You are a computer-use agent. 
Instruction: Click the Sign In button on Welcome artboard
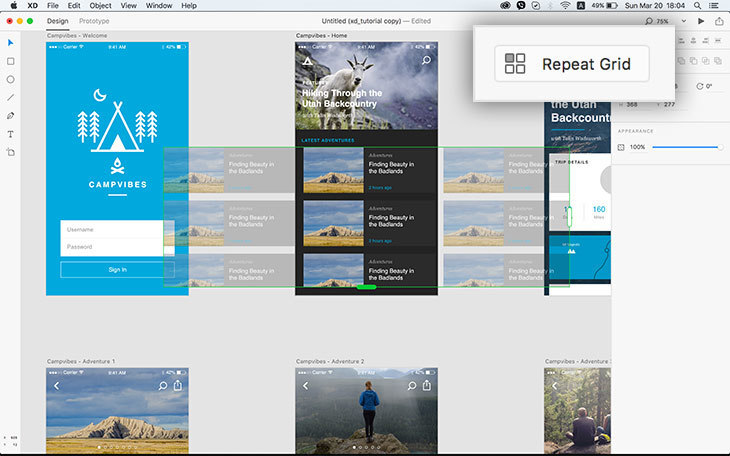click(117, 270)
